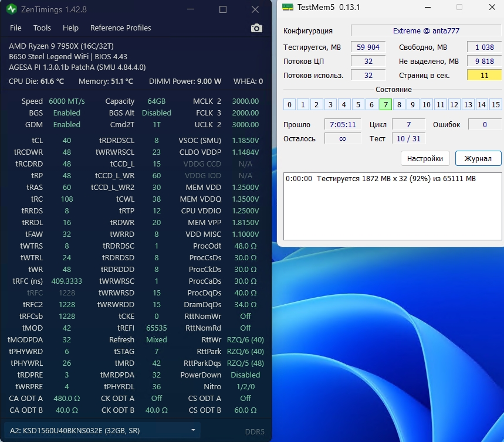
Task: Click the RttParkDqs value RZQ/5 (48)
Action: [246, 363]
